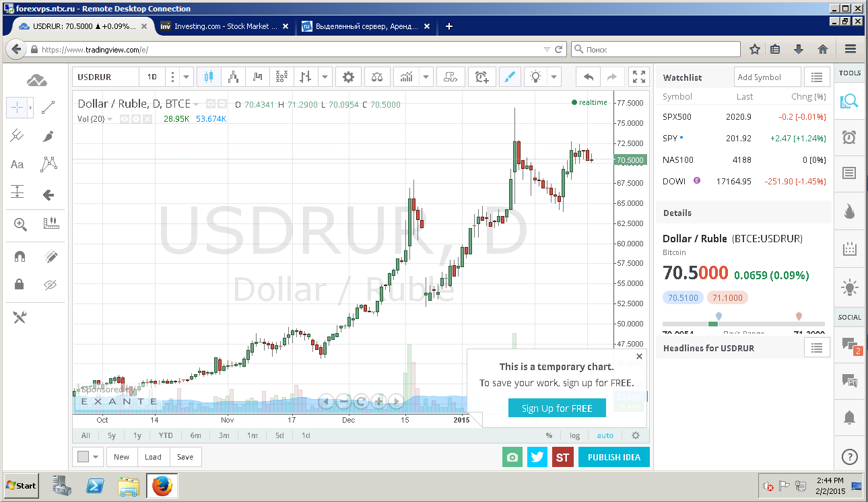Expand the ideas lightbulb dropdown arrow
The width and height of the screenshot is (868, 502).
(x=554, y=77)
